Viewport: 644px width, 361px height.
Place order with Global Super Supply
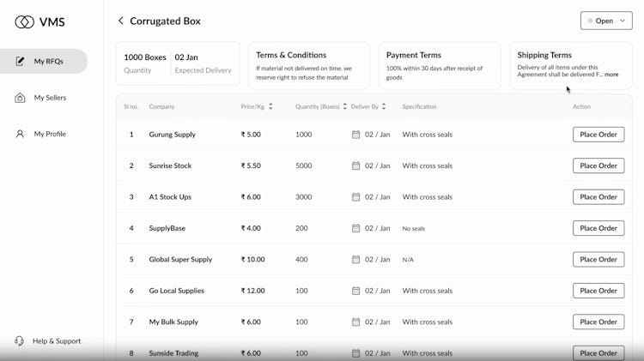pos(598,259)
